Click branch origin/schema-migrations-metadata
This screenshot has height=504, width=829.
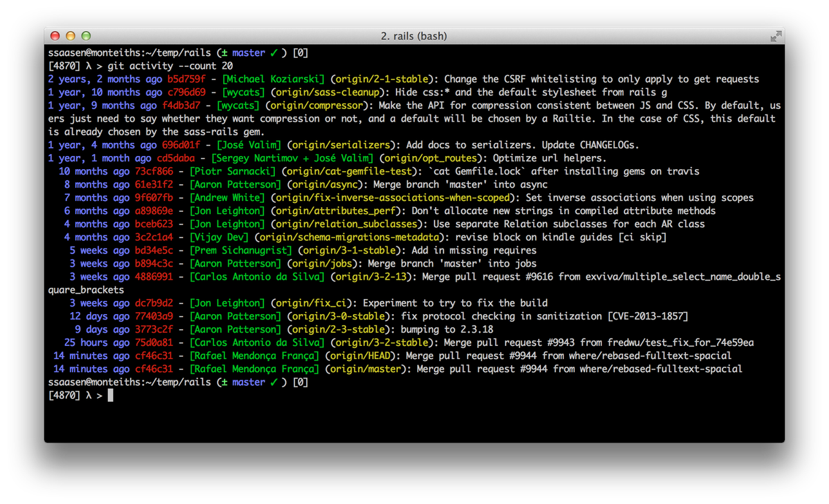click(349, 237)
